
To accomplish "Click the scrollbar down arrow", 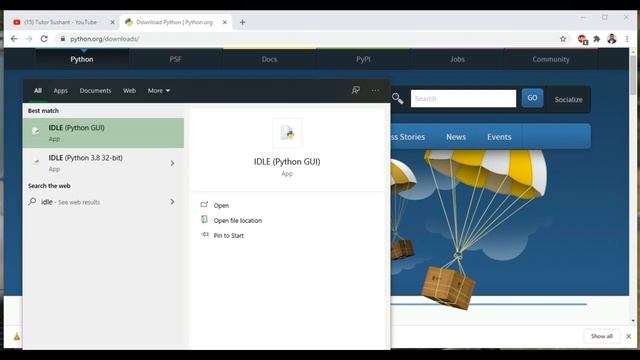I will click(633, 321).
